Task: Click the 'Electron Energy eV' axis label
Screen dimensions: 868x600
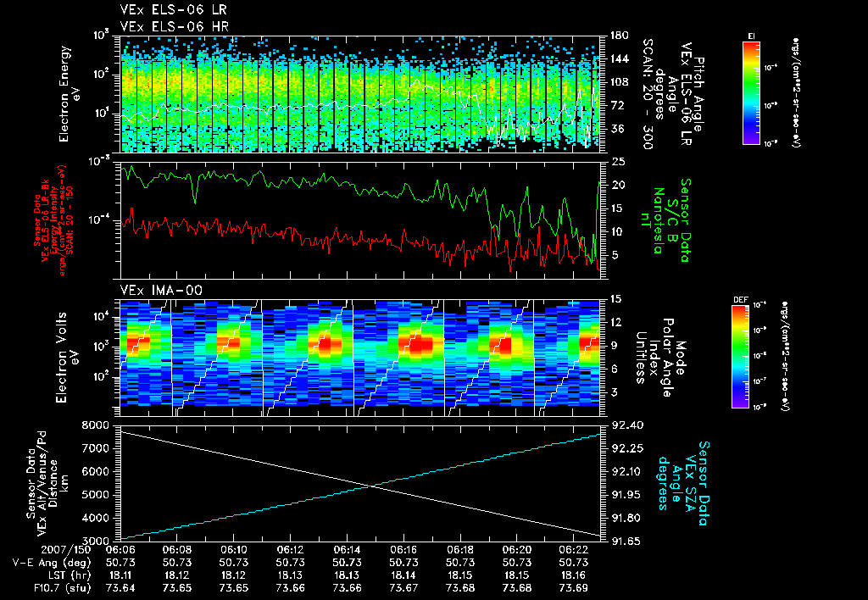Action: coord(70,94)
